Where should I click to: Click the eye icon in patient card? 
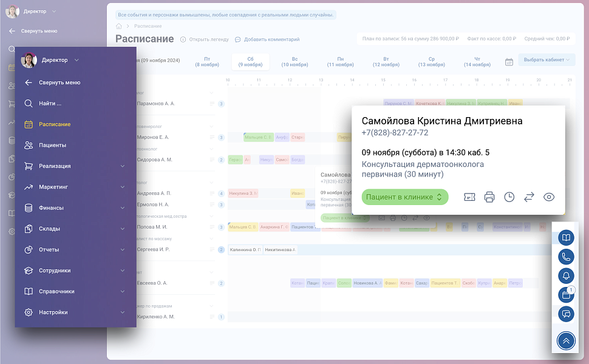click(x=549, y=197)
